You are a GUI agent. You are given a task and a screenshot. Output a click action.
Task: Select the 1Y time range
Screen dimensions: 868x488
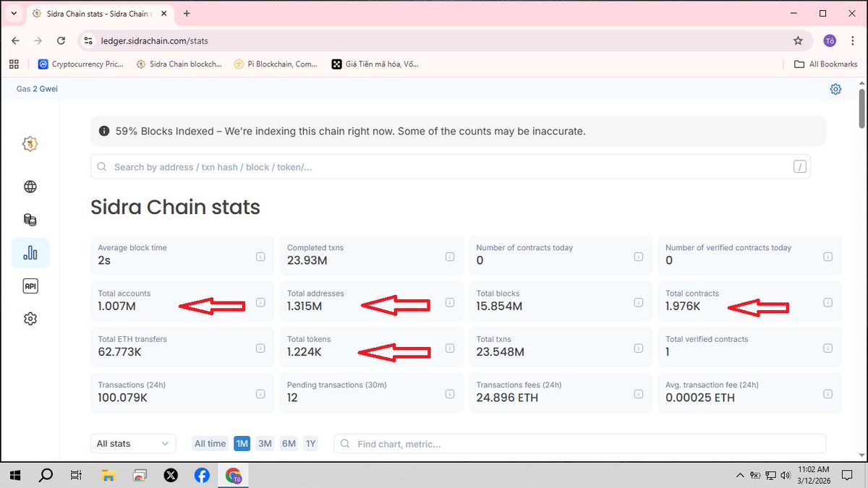[310, 443]
